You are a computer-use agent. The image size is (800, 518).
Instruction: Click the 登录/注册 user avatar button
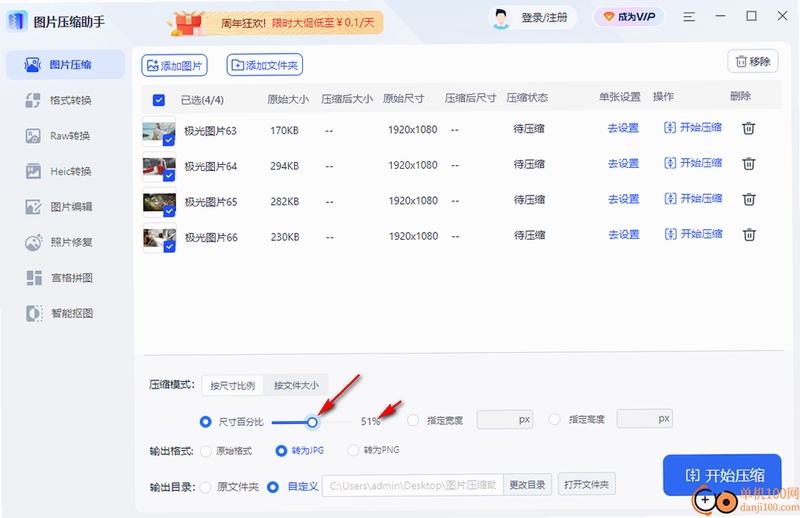click(x=533, y=18)
